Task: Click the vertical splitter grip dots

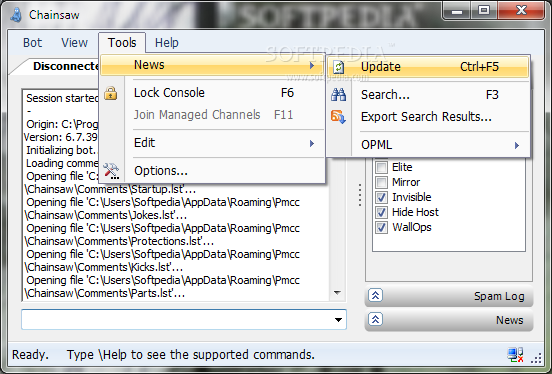Action: [359, 195]
